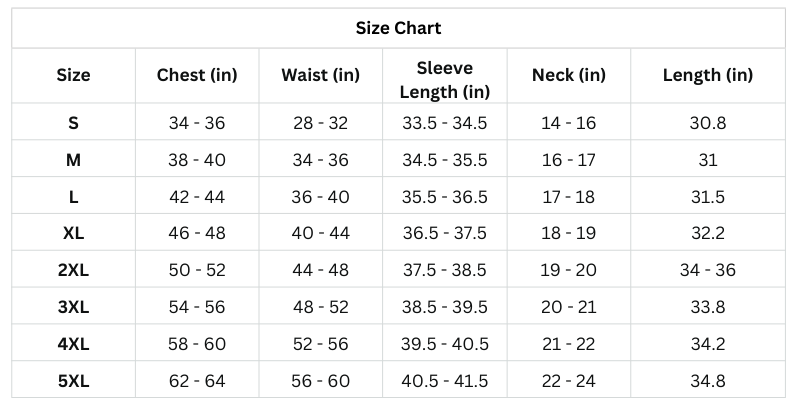
Task: Click the Waist (in) column header
Action: click(x=320, y=75)
